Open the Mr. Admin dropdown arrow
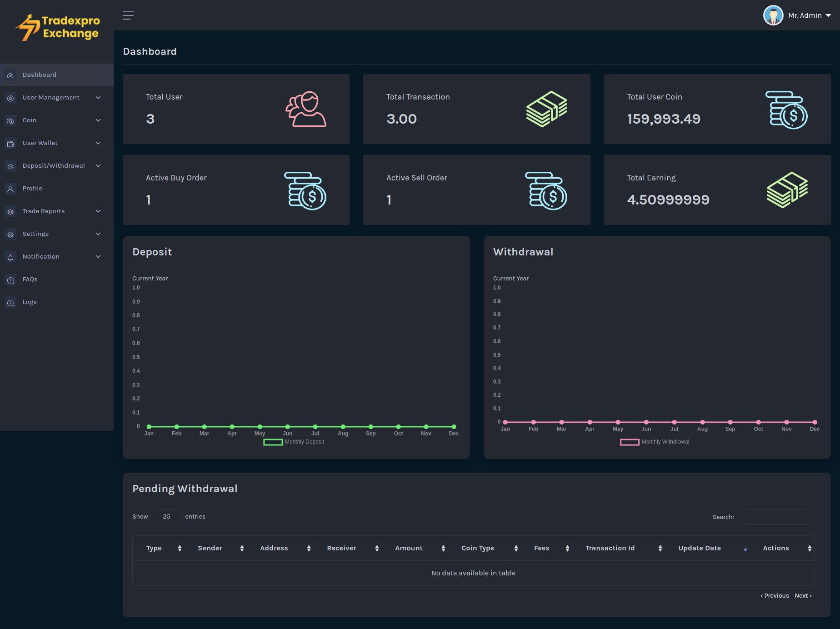Screen dimensions: 840x629 828,15
